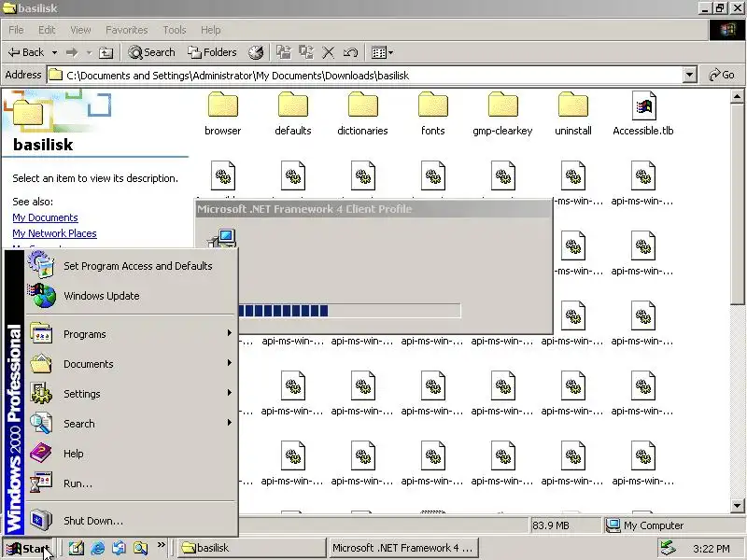The height and width of the screenshot is (560, 747).
Task: Click the Go button
Action: (721, 75)
